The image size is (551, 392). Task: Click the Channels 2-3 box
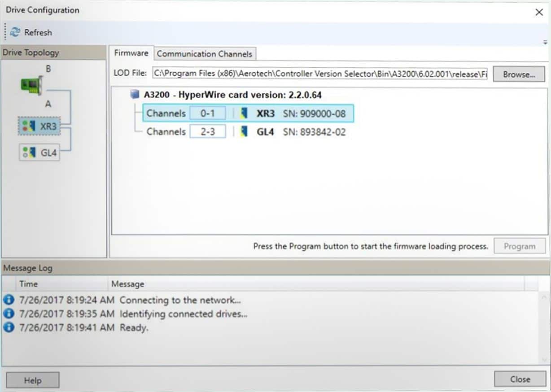coord(207,132)
